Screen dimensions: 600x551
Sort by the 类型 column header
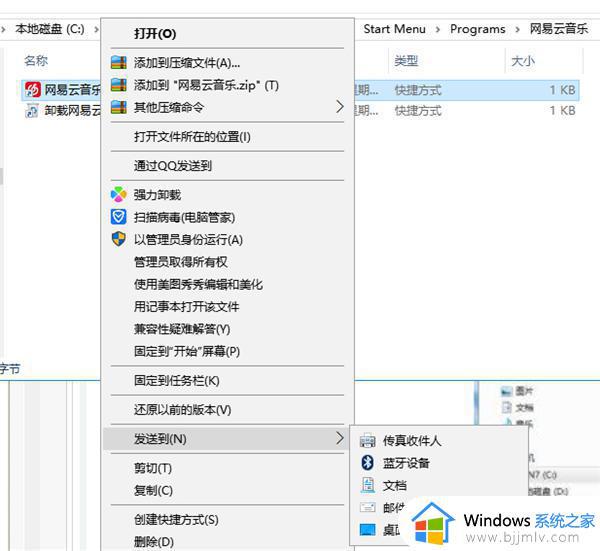pos(406,60)
